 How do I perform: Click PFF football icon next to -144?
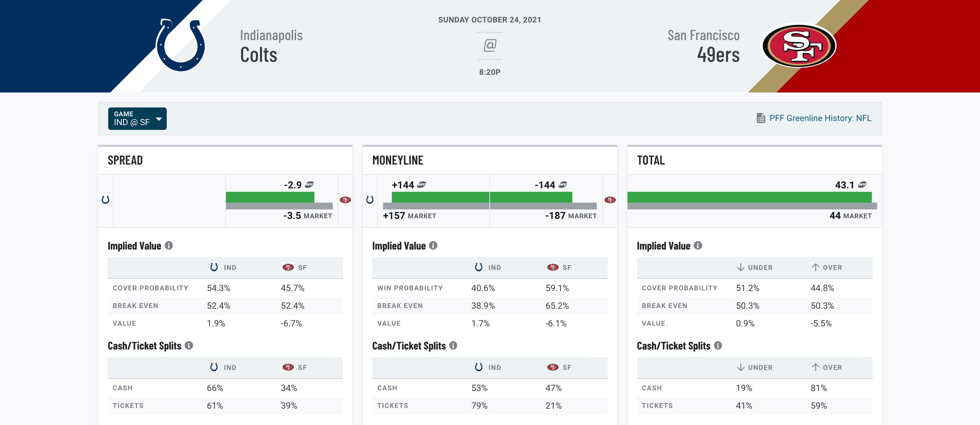click(x=563, y=185)
